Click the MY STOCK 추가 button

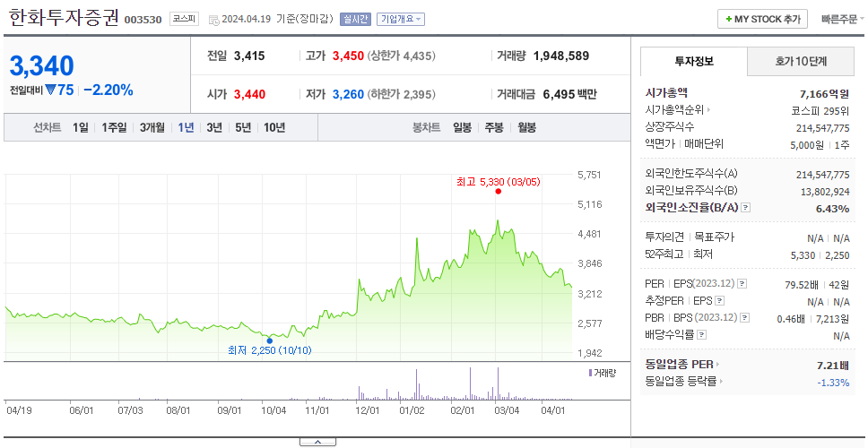pos(762,19)
